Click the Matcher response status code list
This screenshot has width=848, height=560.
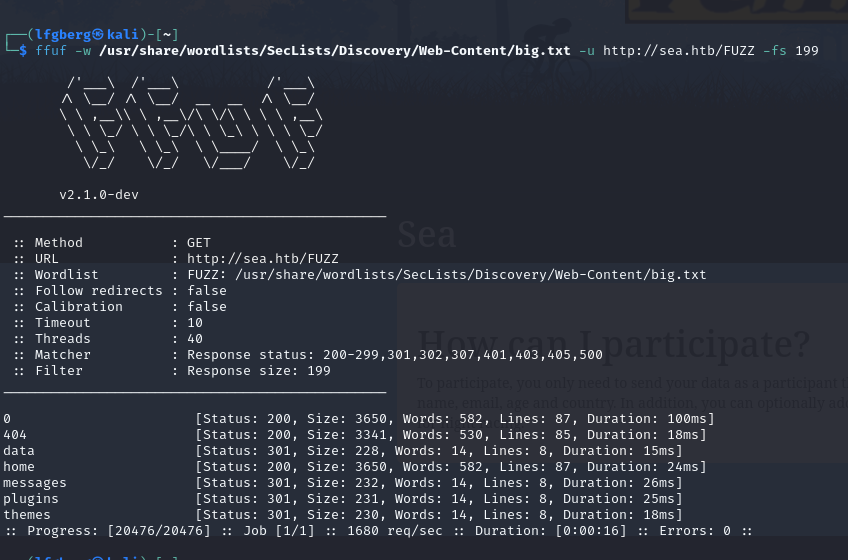click(395, 355)
